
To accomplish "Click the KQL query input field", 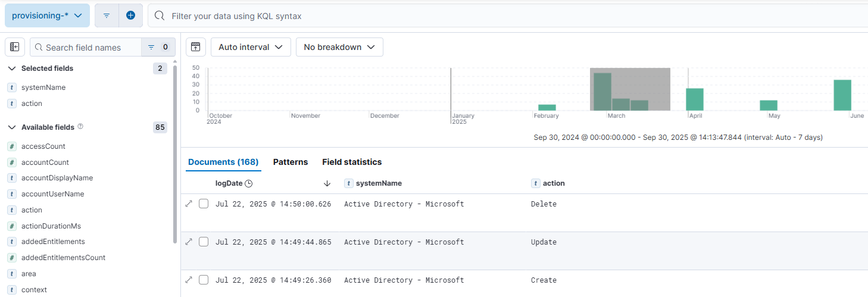I will pos(506,16).
